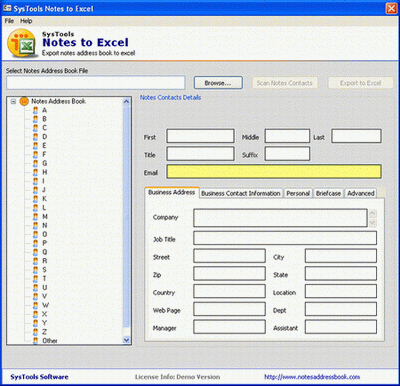Select letter Z in address book tree
The width and height of the screenshot is (400, 386).
pos(44,332)
